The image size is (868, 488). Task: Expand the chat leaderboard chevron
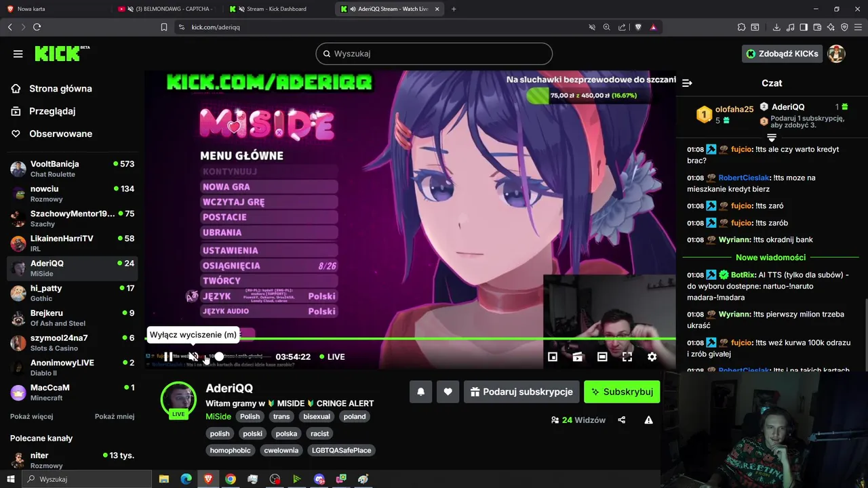click(772, 138)
